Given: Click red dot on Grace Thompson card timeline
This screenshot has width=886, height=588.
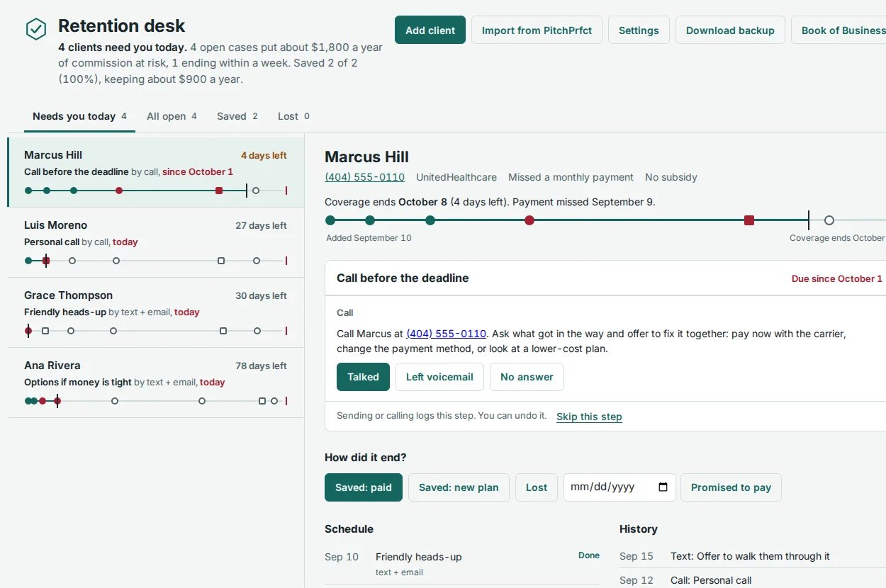Looking at the screenshot, I should click(x=28, y=331).
